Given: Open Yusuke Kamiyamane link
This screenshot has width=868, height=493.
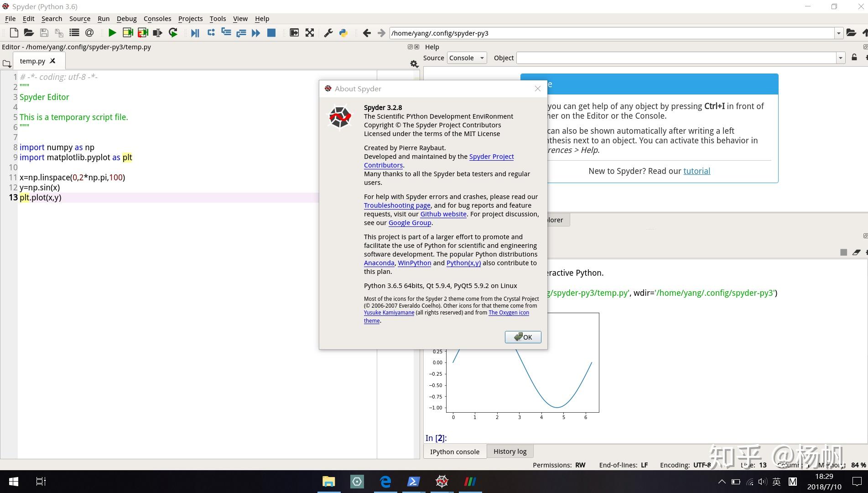Looking at the screenshot, I should click(x=389, y=313).
